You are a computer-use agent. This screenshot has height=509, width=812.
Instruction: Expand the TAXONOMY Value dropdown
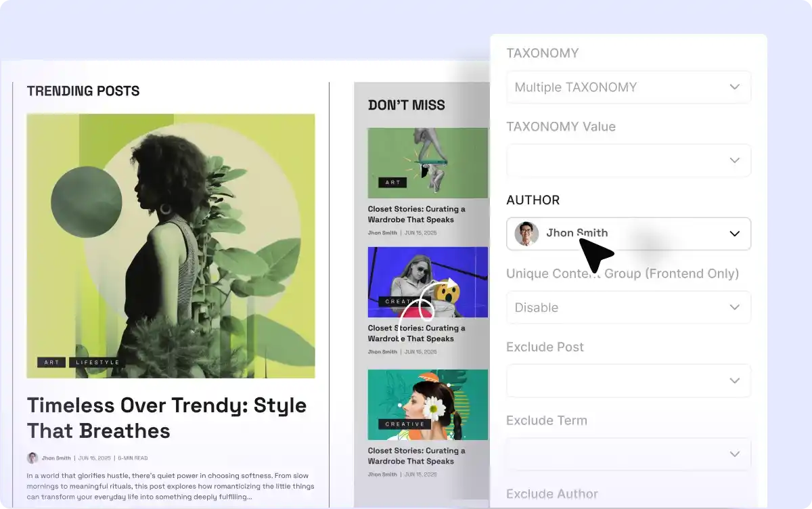pos(628,160)
